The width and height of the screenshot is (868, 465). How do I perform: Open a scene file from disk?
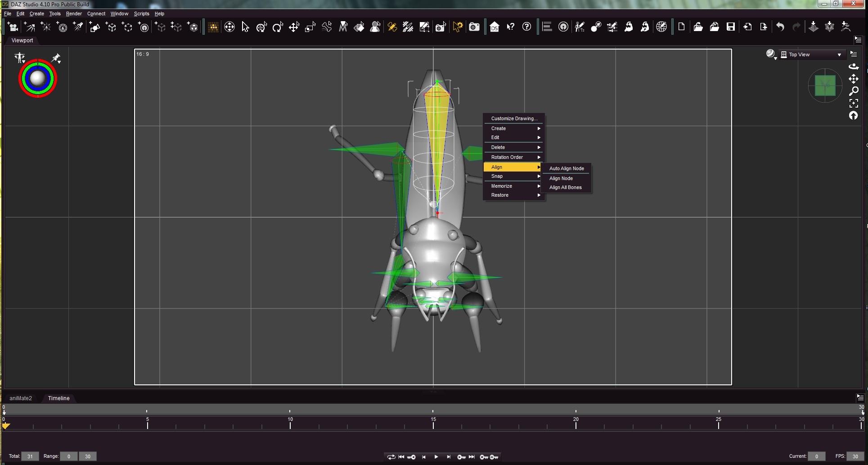pos(698,27)
